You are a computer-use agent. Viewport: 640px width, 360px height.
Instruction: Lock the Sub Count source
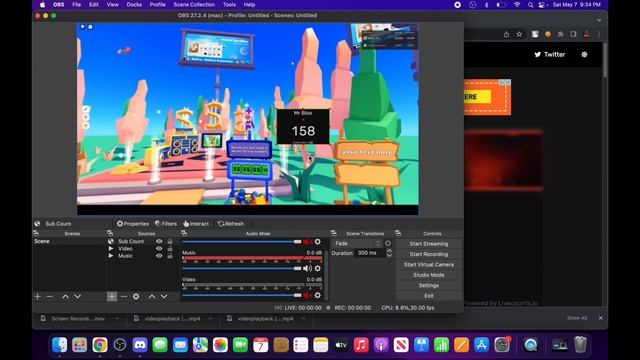(x=170, y=241)
